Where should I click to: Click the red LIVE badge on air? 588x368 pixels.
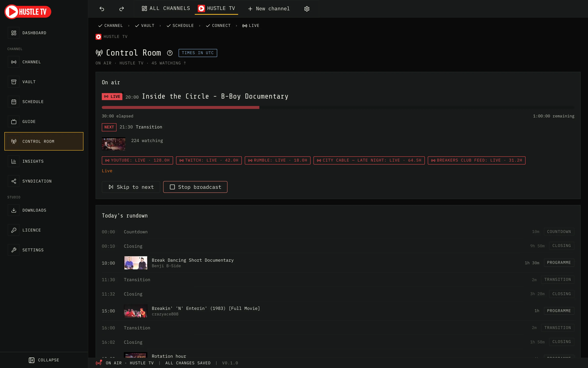pyautogui.click(x=112, y=97)
